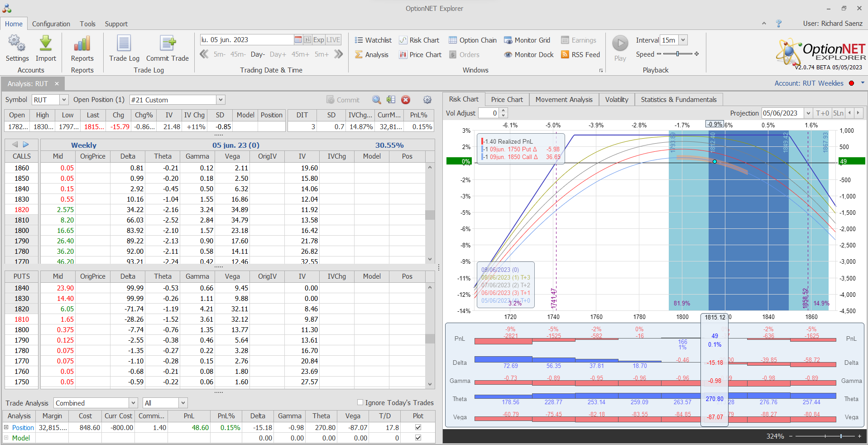Switch to the Volatility tab
Image resolution: width=868 pixels, height=445 pixels.
[616, 99]
